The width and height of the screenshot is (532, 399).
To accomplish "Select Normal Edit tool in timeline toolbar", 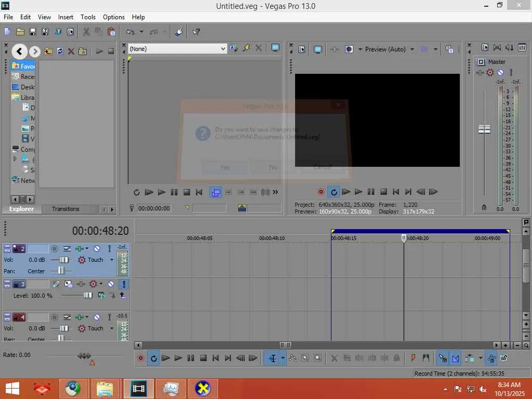I will pos(272,358).
